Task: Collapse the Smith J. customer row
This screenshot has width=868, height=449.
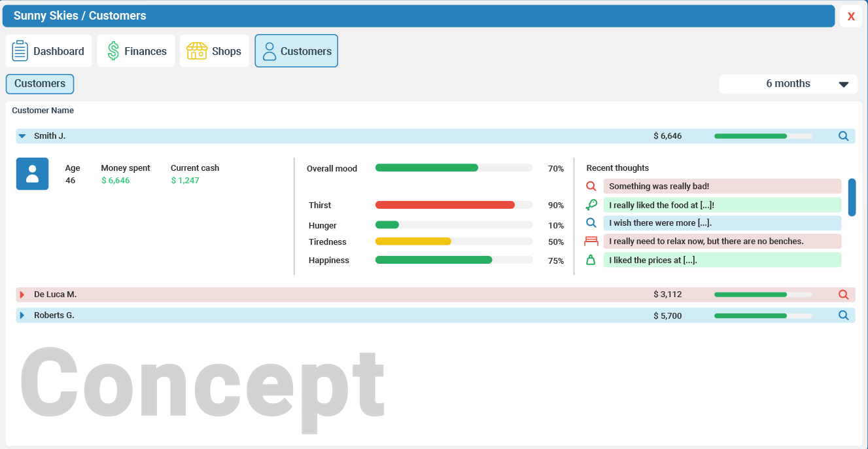Action: [x=22, y=136]
